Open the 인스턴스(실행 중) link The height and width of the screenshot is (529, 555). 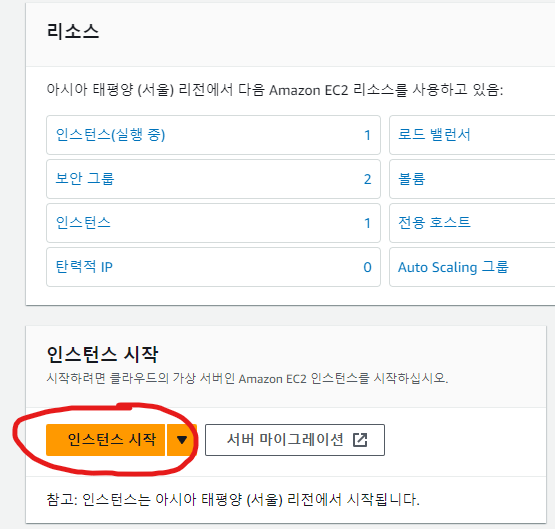click(x=110, y=135)
